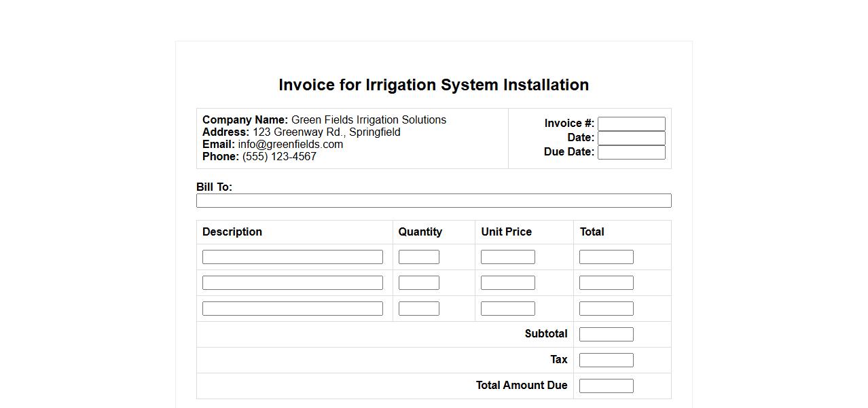Viewport: 868px width, 408px height.
Task: Click the Bill To text field
Action: 433,201
